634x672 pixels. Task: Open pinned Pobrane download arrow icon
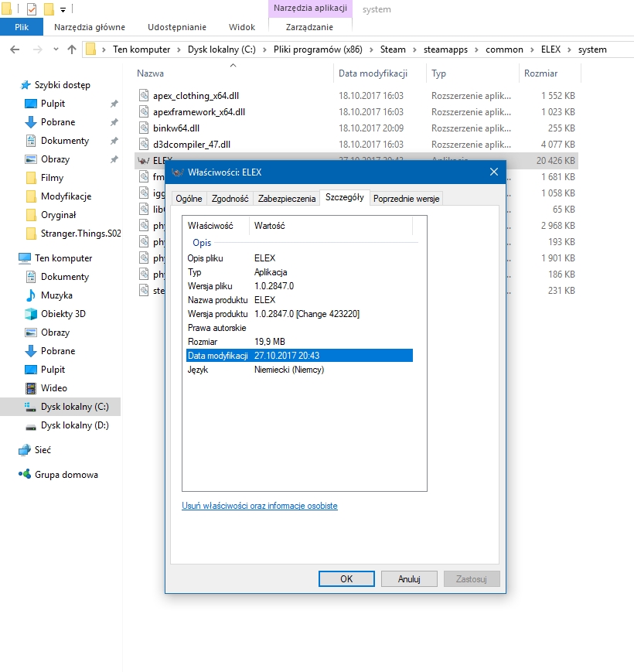[31, 122]
